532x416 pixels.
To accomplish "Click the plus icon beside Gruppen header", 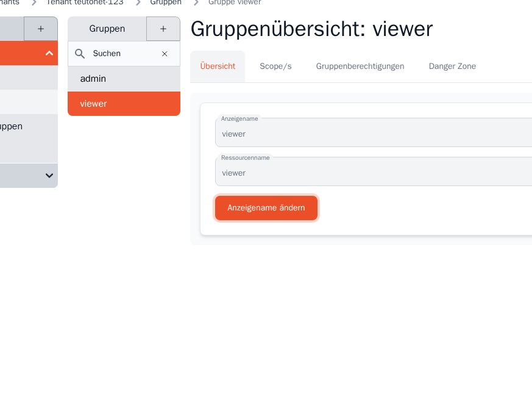I will pyautogui.click(x=163, y=29).
